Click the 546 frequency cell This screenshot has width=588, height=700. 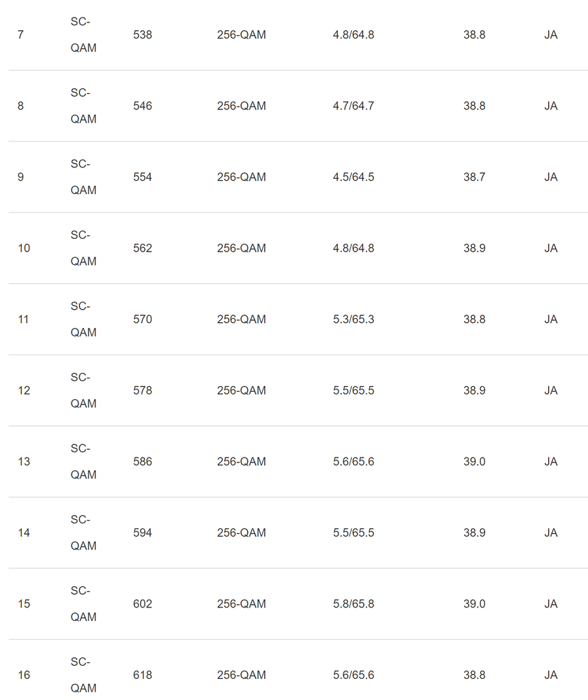click(142, 106)
